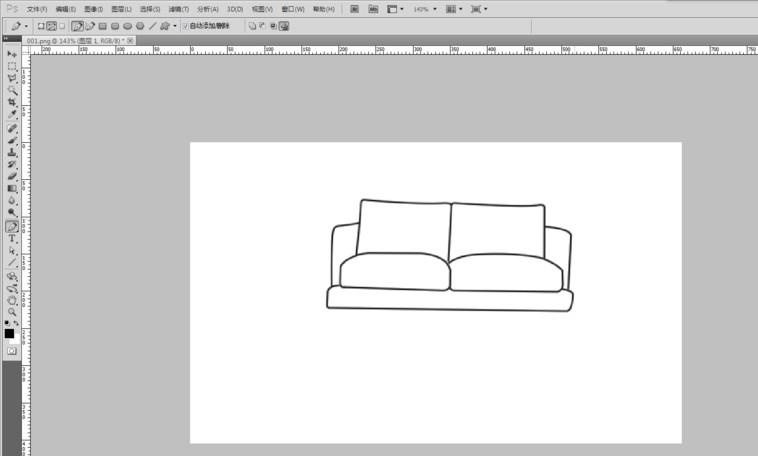Swap foreground and background colors
The width and height of the screenshot is (758, 456).
point(16,323)
